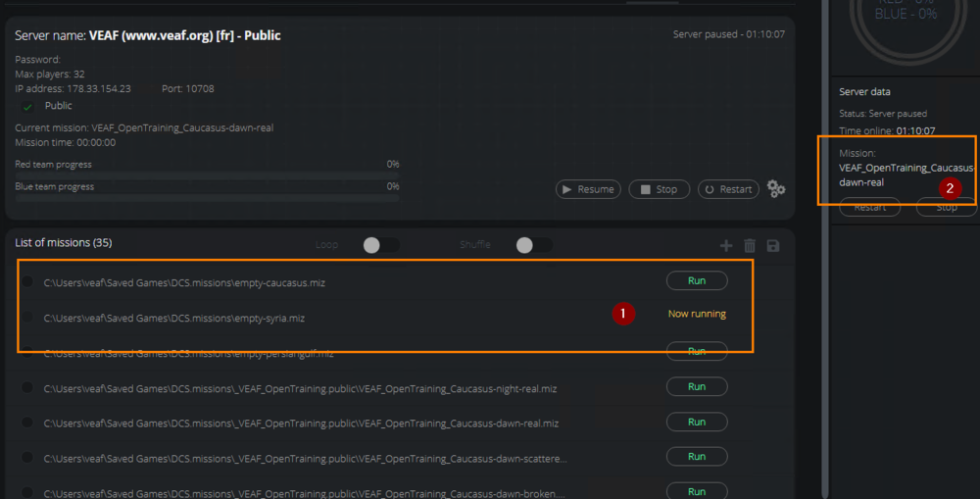Run the empty-caucasus.miz mission
980x499 pixels.
pos(697,281)
